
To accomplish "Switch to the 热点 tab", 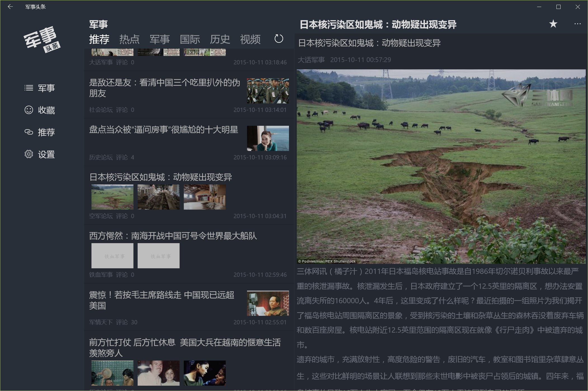I will click(129, 39).
